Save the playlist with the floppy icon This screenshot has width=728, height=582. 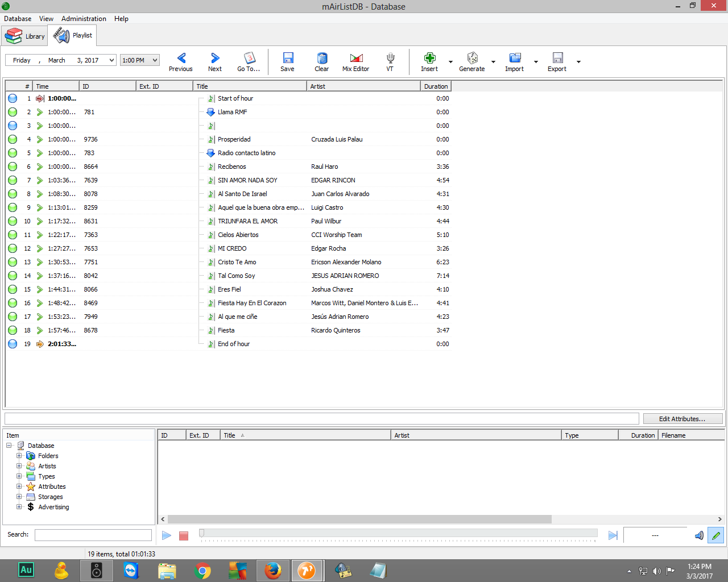(x=288, y=61)
